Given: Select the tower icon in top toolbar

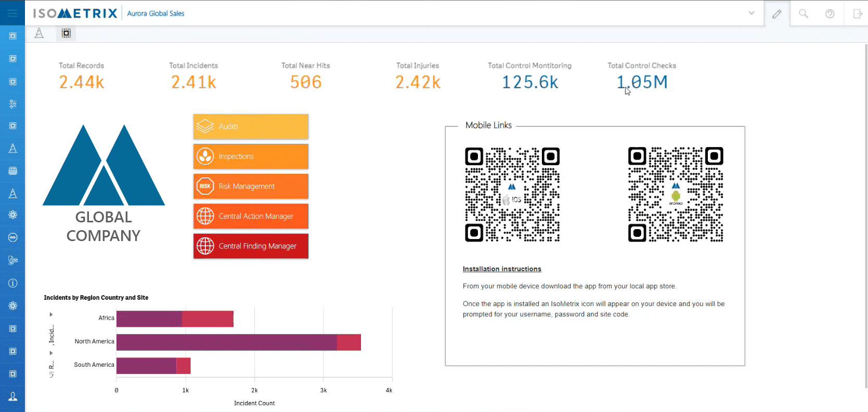Looking at the screenshot, I should [x=39, y=33].
